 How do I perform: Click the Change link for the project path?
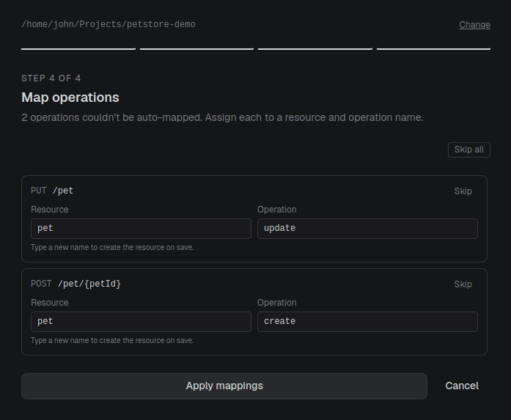click(474, 25)
